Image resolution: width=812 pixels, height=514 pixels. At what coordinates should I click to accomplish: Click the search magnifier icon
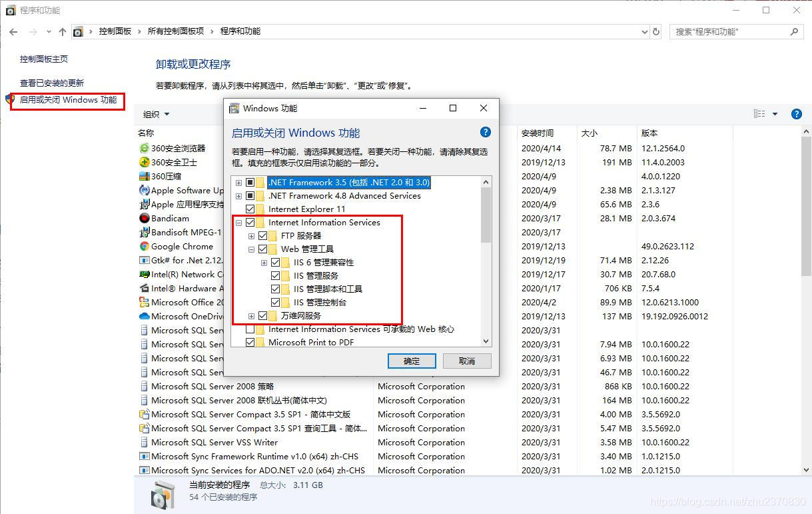(794, 31)
